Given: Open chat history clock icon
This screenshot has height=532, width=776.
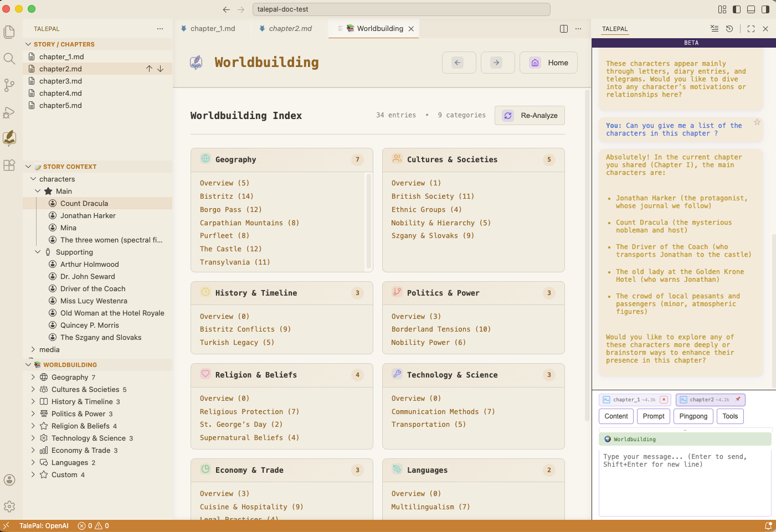Looking at the screenshot, I should pyautogui.click(x=729, y=29).
